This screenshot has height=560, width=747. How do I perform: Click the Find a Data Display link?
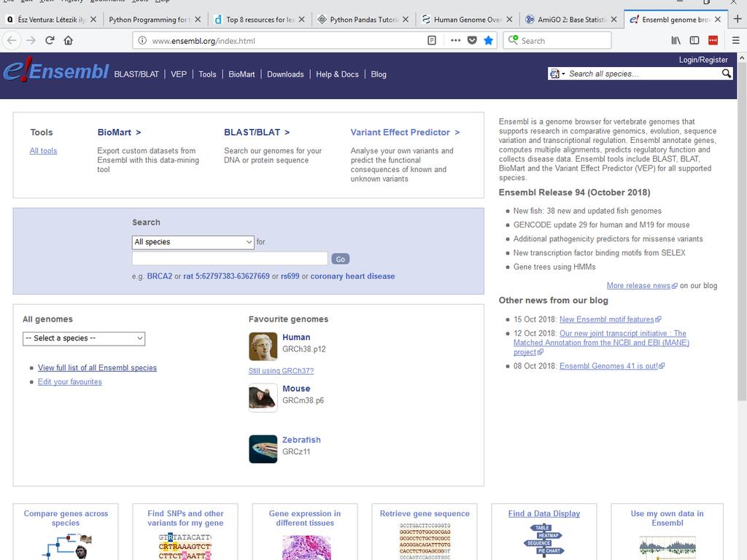point(544,513)
